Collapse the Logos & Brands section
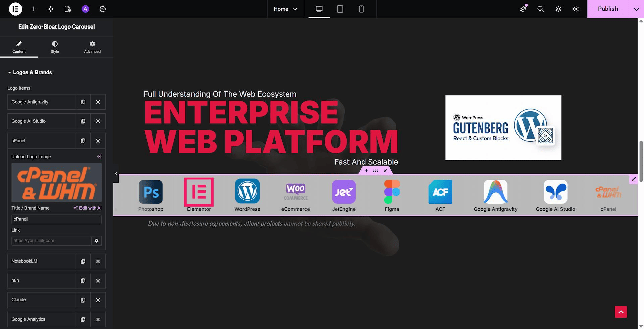Screen dimensions: 644x329 (x=30, y=72)
